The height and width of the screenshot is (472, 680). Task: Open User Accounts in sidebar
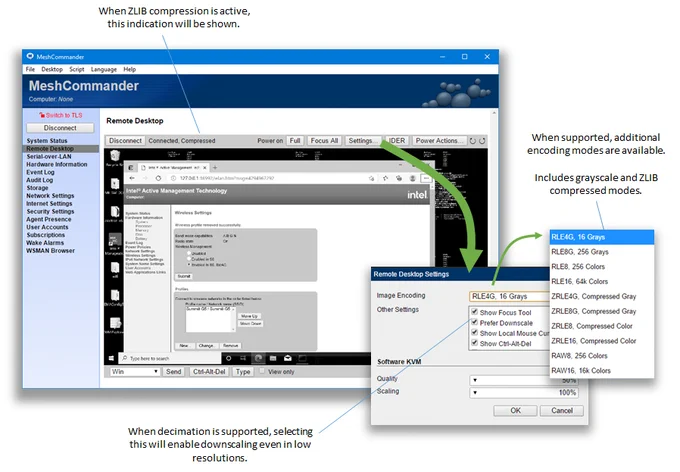point(47,227)
